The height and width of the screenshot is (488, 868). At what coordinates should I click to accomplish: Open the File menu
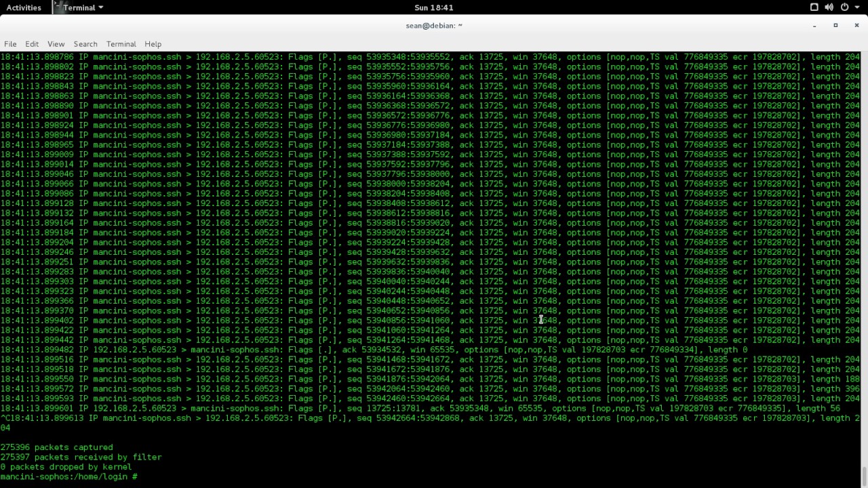[10, 44]
